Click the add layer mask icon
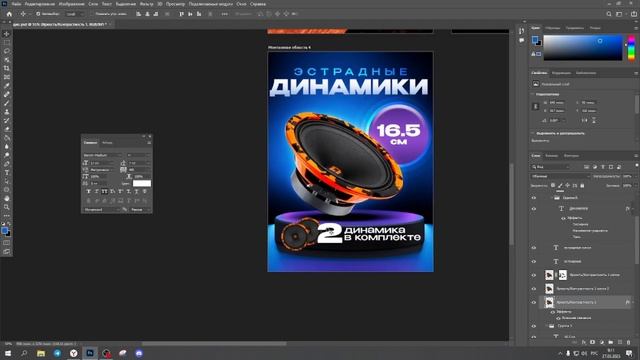This screenshot has height=360, width=640. 592,342
